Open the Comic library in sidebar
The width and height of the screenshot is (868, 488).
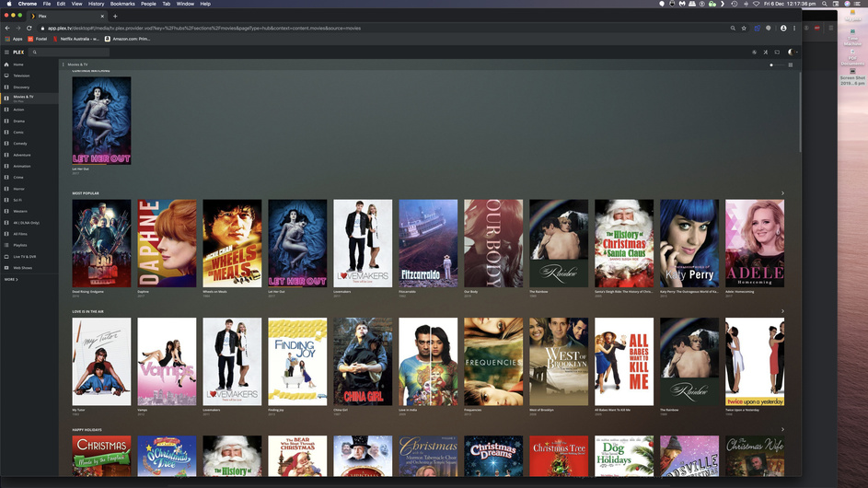pyautogui.click(x=29, y=133)
